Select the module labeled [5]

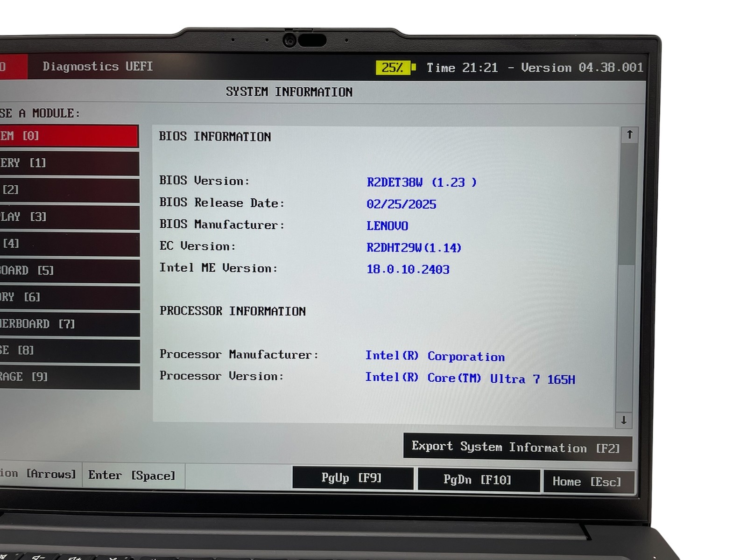[x=69, y=271]
